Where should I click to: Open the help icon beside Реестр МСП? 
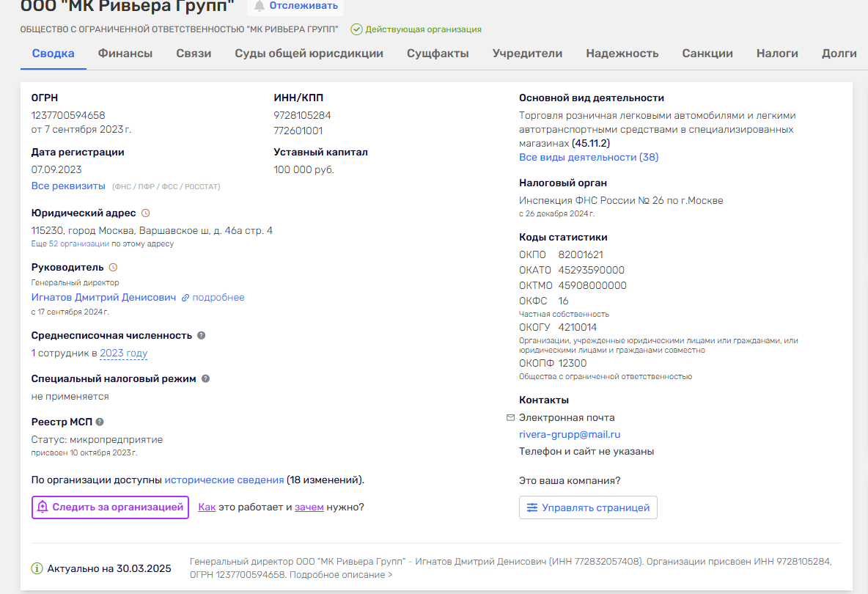pyautogui.click(x=100, y=422)
